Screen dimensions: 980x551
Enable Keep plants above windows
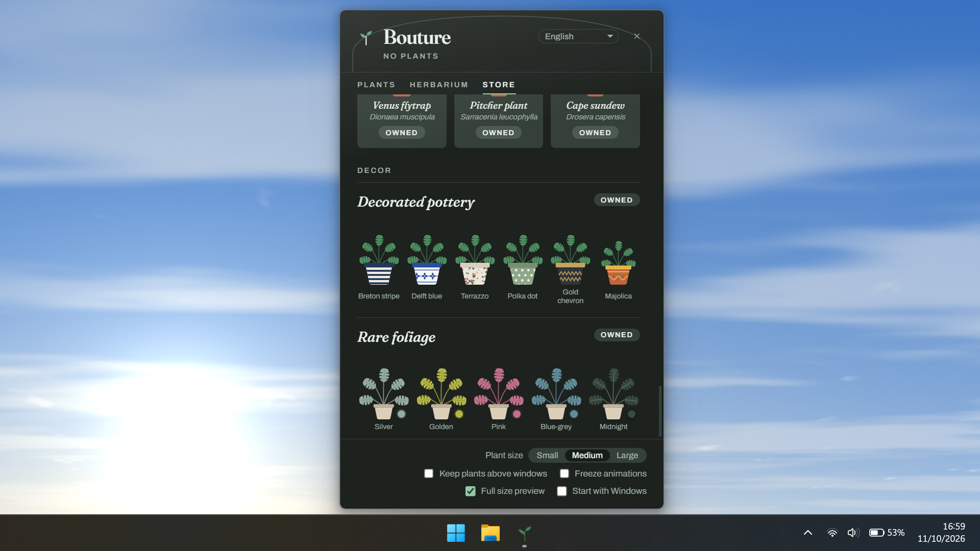pos(429,473)
